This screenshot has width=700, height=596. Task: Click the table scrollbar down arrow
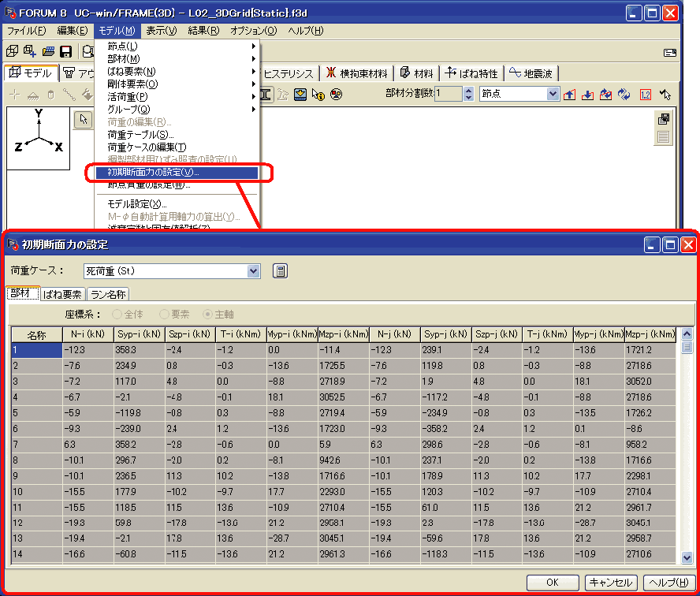click(687, 557)
